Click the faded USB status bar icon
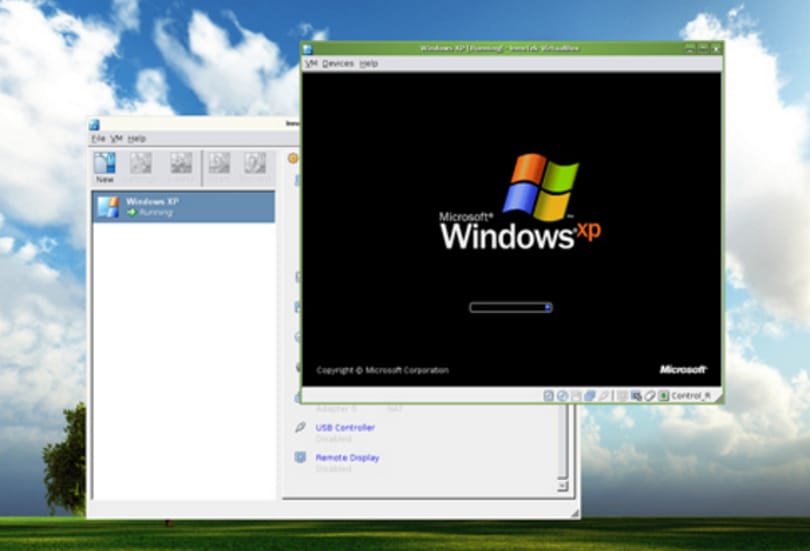Viewport: 810px width, 551px height. [603, 396]
